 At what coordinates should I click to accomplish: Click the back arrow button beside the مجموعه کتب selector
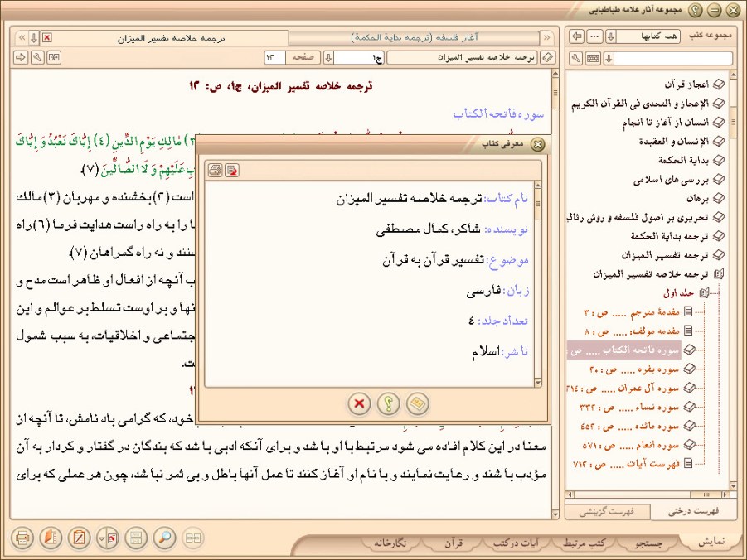tap(577, 36)
